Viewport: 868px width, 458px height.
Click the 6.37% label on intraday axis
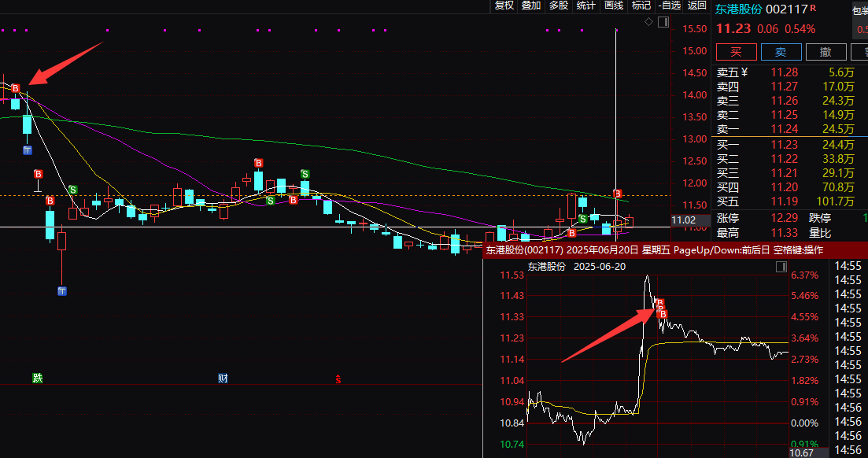click(x=804, y=275)
